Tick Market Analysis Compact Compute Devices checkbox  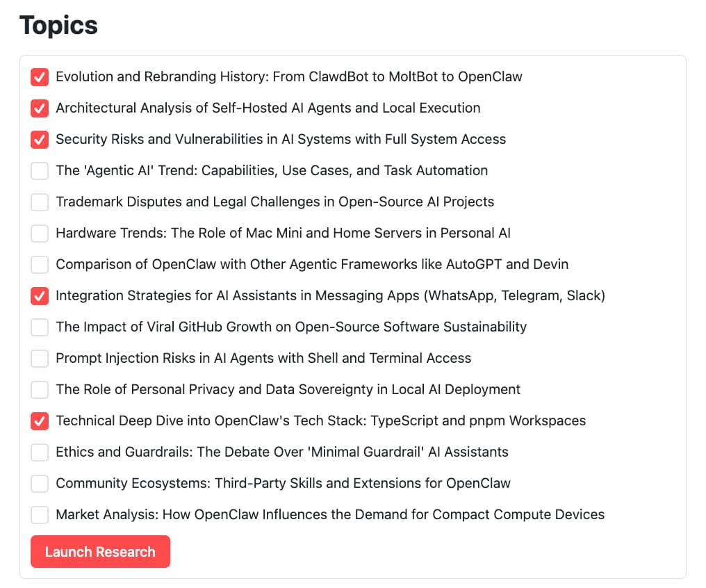click(40, 514)
